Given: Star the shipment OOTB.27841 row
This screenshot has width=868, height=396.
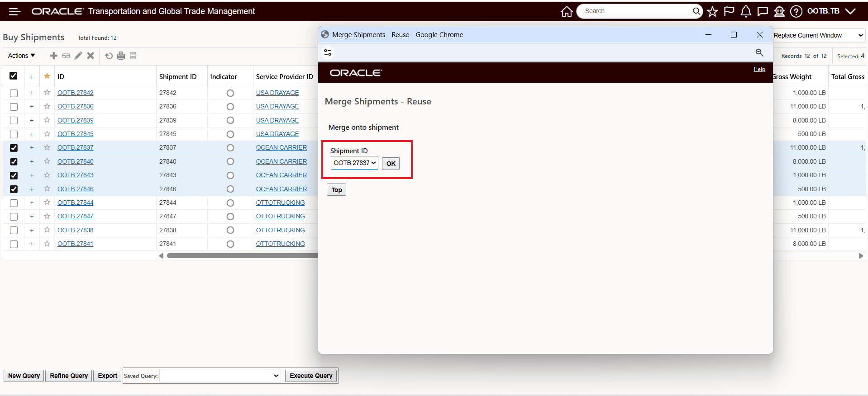Looking at the screenshot, I should 47,244.
